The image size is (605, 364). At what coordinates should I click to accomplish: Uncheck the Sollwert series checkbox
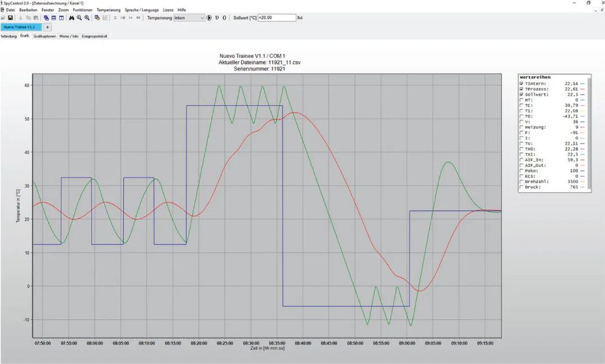522,95
